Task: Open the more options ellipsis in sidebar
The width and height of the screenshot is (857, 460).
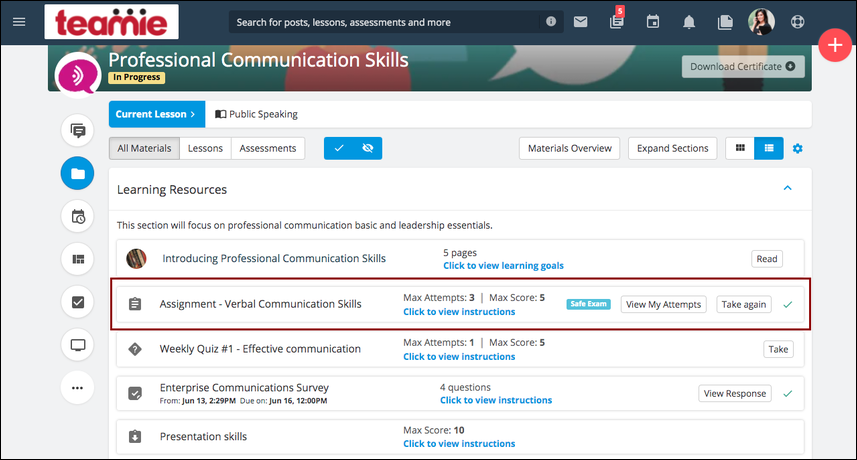Action: 78,388
